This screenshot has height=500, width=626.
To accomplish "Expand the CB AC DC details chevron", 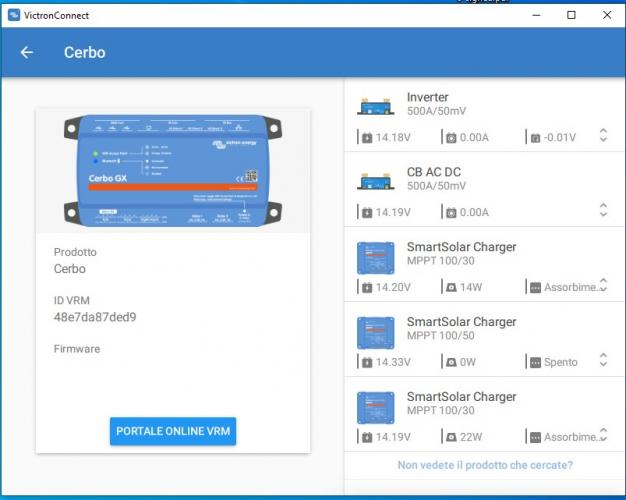I will pos(603,210).
